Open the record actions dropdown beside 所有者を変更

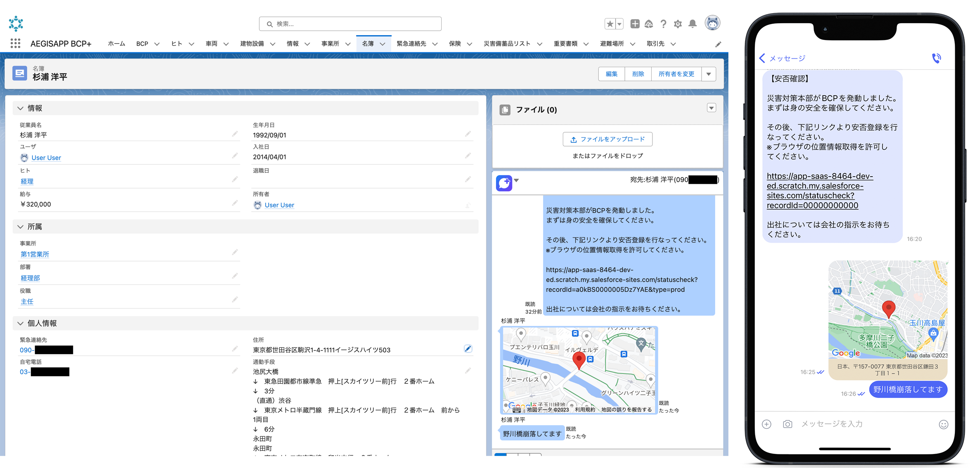coord(708,74)
